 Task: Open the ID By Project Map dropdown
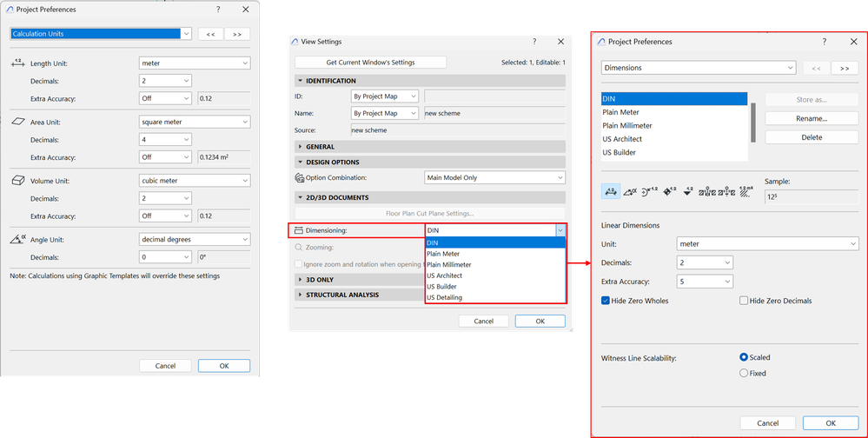[385, 96]
